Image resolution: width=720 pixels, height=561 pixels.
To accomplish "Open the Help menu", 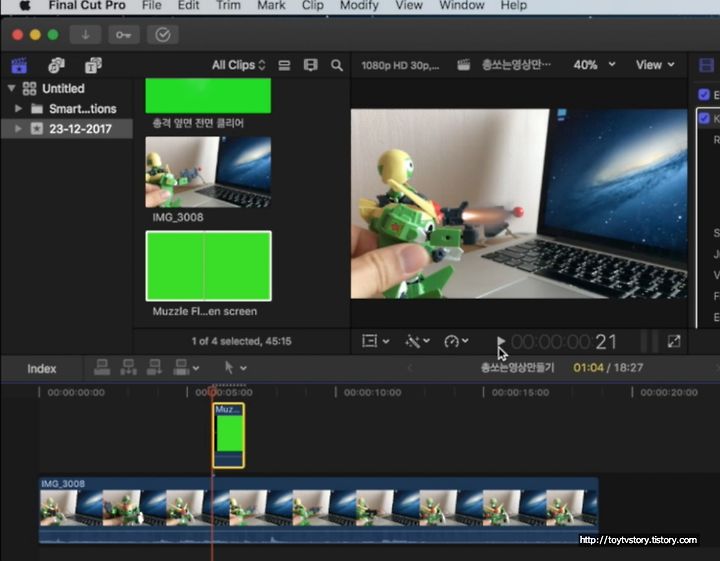I will (x=513, y=6).
